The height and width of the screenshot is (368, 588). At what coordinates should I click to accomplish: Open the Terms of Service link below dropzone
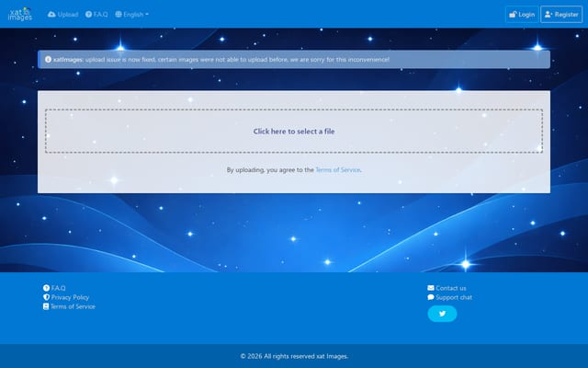(x=337, y=169)
